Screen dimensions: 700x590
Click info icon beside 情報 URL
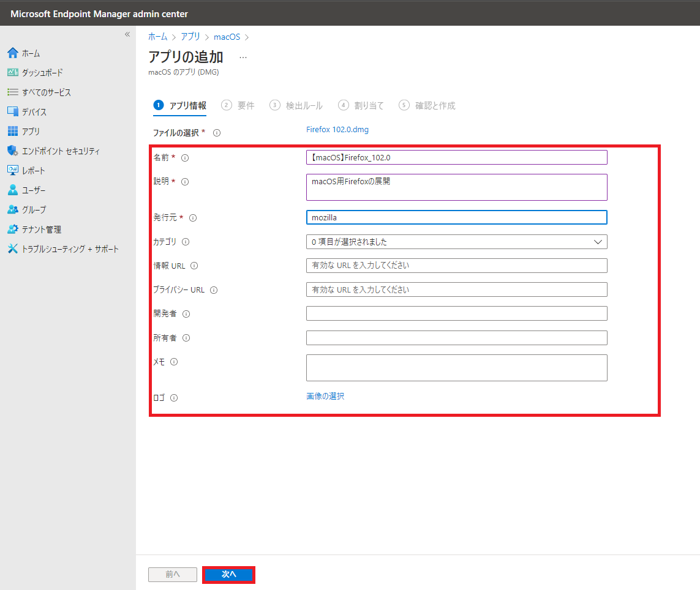click(x=194, y=266)
